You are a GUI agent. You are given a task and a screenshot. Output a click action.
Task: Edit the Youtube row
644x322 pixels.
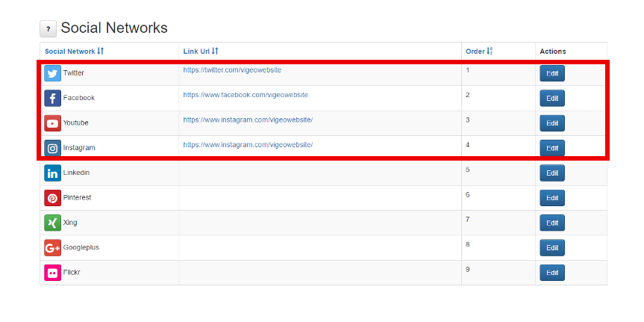click(552, 123)
